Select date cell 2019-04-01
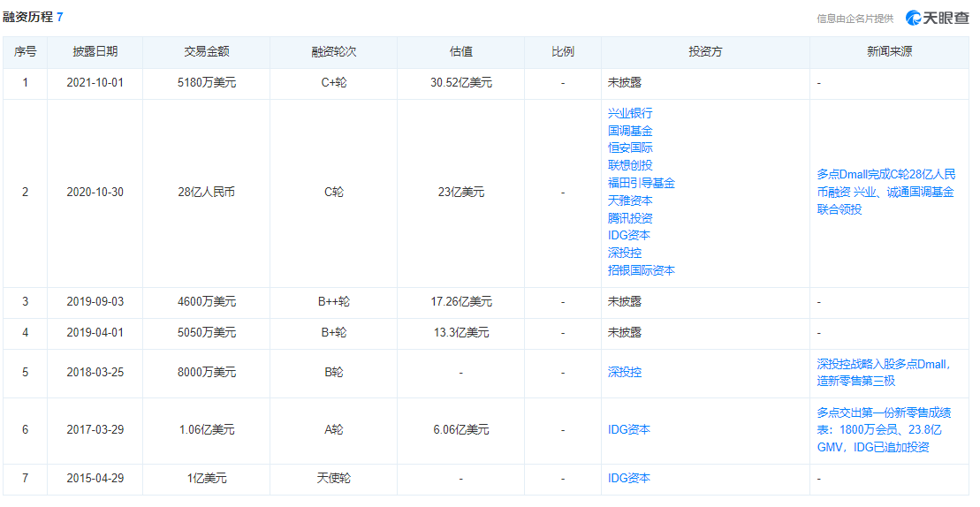 [95, 333]
